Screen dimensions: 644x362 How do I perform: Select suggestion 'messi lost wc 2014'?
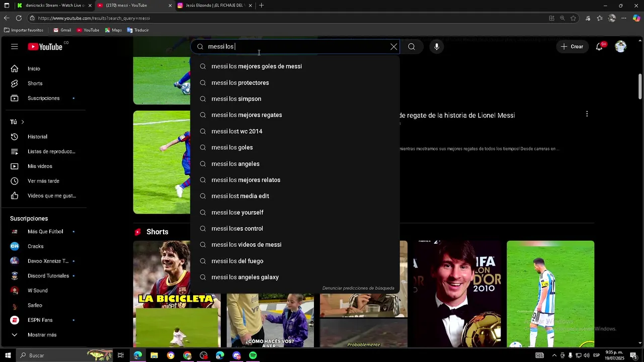pos(295,131)
